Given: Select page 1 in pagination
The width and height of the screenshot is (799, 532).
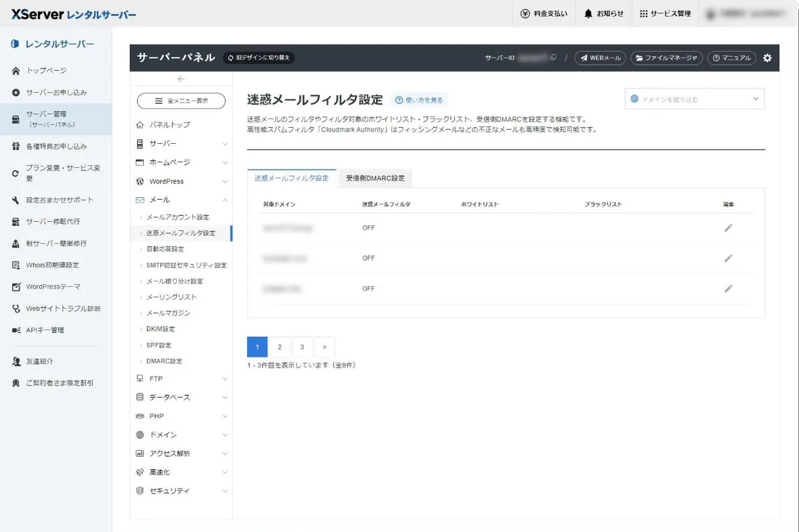Looking at the screenshot, I should tap(257, 347).
